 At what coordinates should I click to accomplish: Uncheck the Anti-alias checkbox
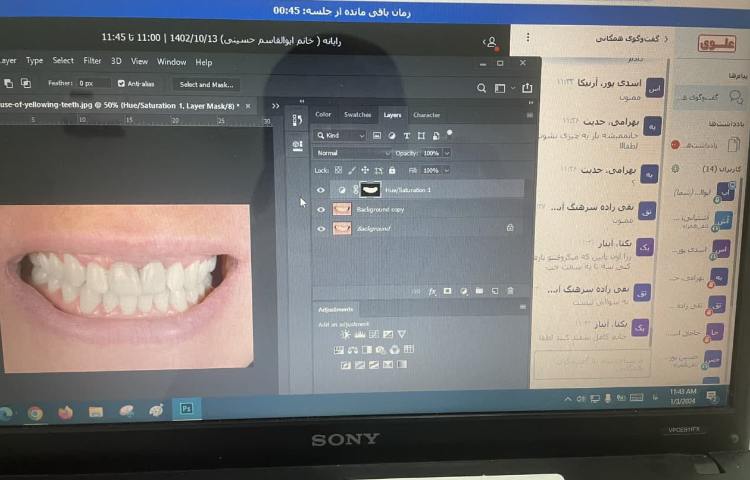pyautogui.click(x=121, y=83)
